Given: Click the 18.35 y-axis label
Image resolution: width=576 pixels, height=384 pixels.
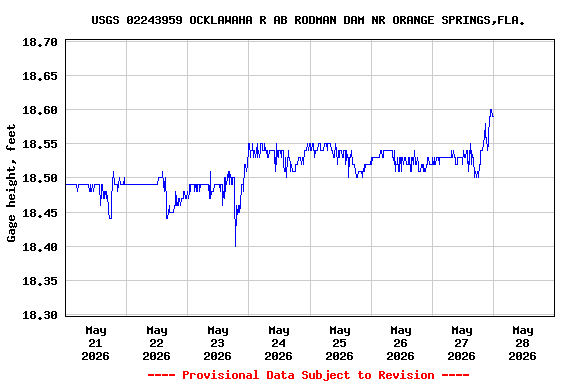Looking at the screenshot, I should tap(40, 281).
